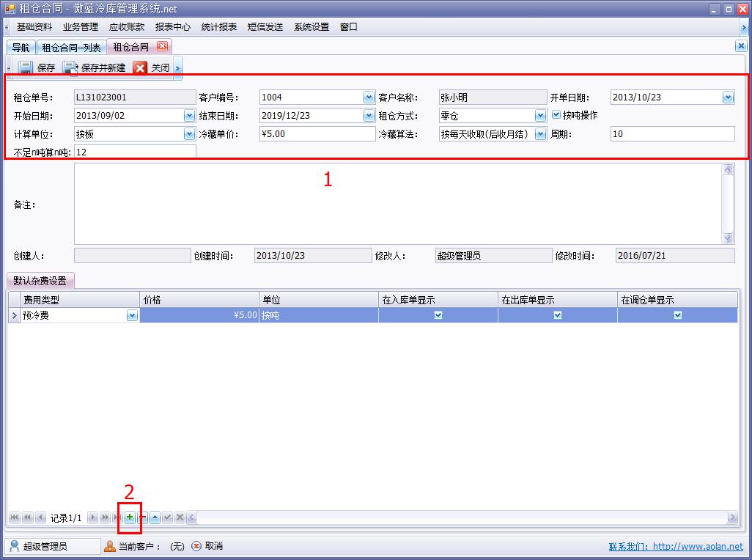Click the 保存 (save) toolbar icon
The image size is (752, 560).
pos(26,67)
